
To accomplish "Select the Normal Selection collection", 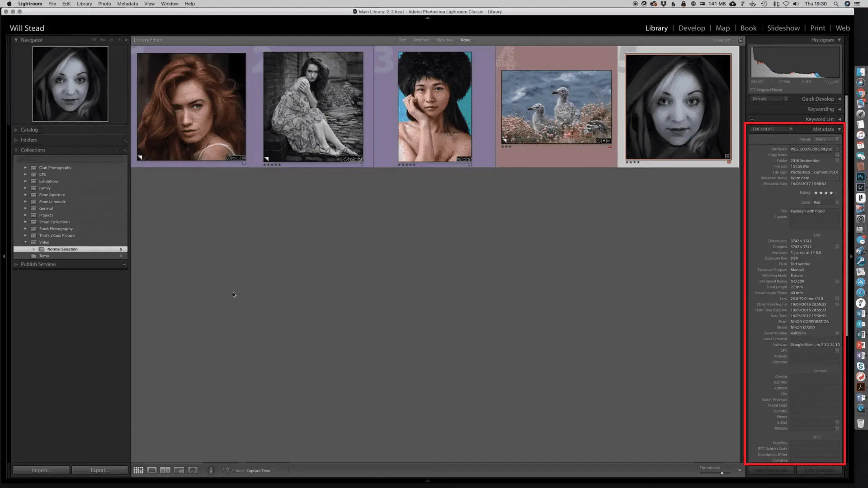I will [x=63, y=249].
